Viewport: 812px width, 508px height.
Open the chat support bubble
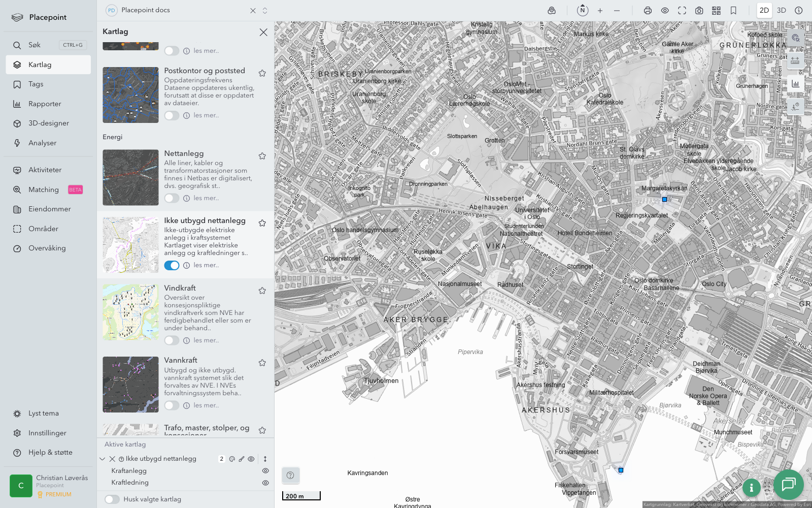[x=788, y=484]
